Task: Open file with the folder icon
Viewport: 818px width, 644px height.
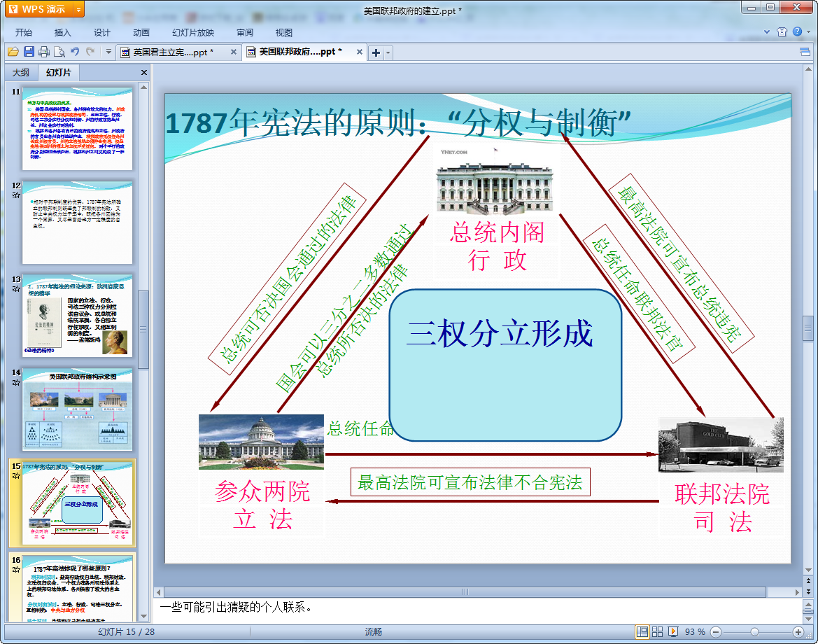Action: point(13,52)
